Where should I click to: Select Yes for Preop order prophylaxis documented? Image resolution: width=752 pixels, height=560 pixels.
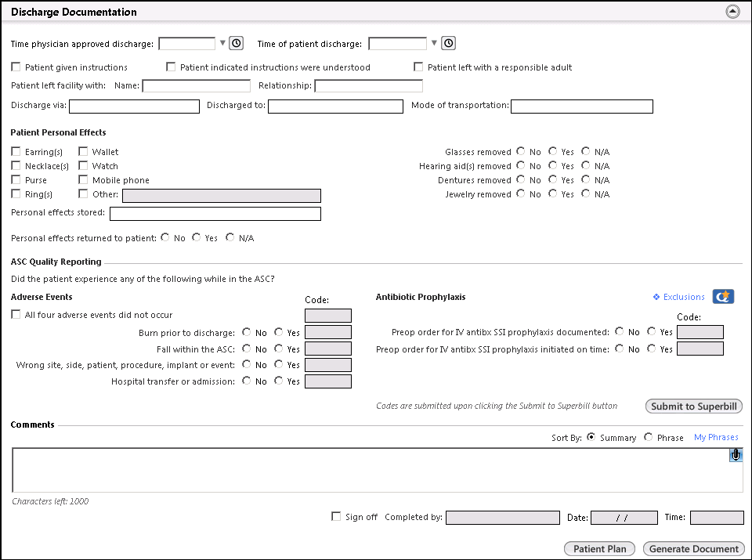(651, 331)
